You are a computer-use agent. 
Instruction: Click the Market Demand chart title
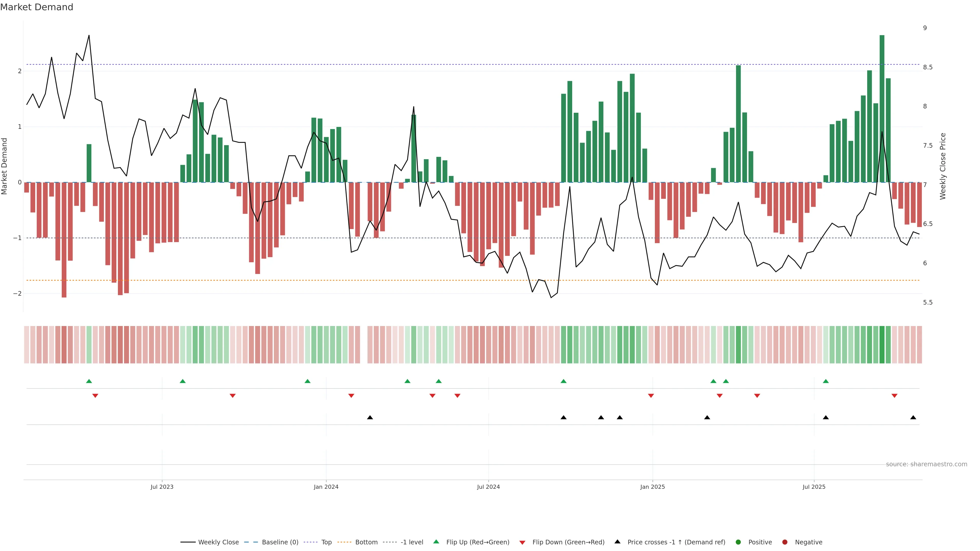point(36,7)
